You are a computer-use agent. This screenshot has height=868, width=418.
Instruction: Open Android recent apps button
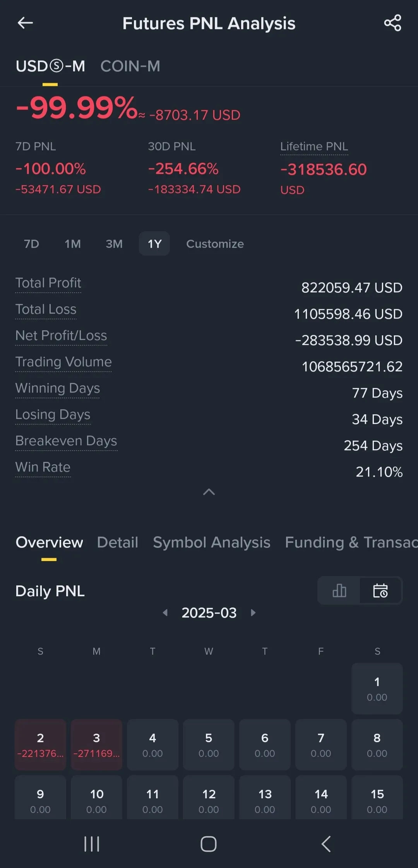(x=92, y=844)
